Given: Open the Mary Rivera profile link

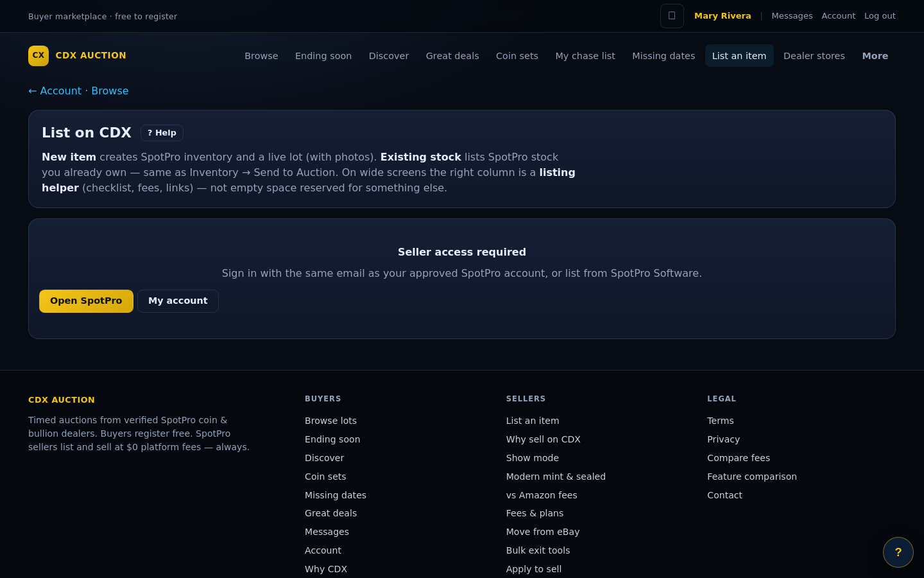Looking at the screenshot, I should pos(723,16).
